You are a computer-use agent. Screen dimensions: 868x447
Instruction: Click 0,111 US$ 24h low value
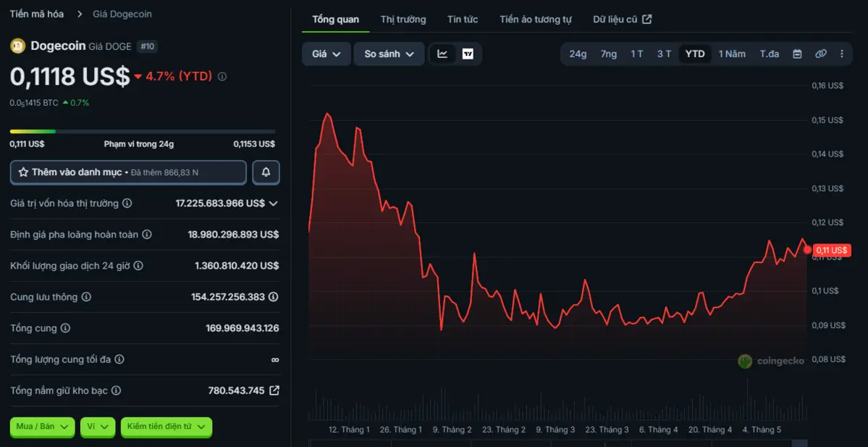tap(27, 144)
